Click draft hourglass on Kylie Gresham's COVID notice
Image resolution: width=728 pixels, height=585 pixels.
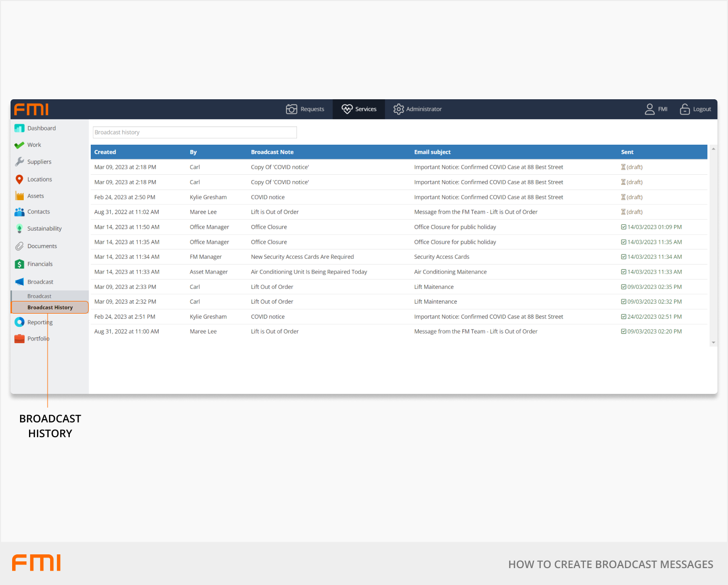coord(623,197)
